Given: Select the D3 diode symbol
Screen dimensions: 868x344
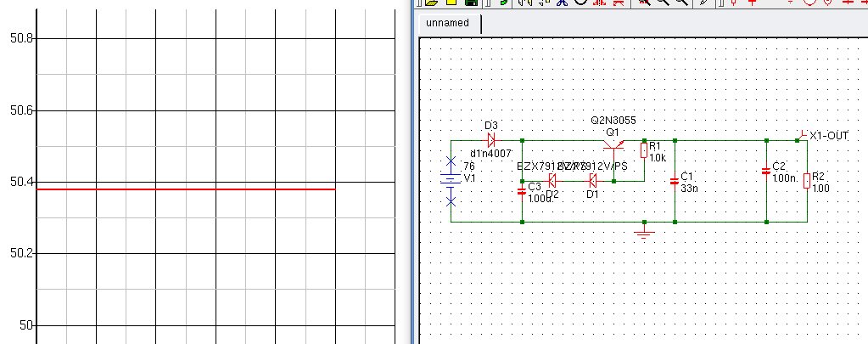Looking at the screenshot, I should pyautogui.click(x=490, y=139).
